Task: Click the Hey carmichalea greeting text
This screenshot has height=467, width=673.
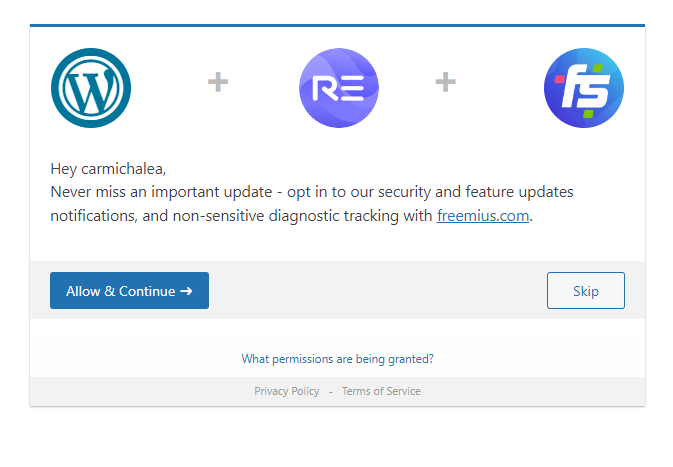Action: (108, 168)
